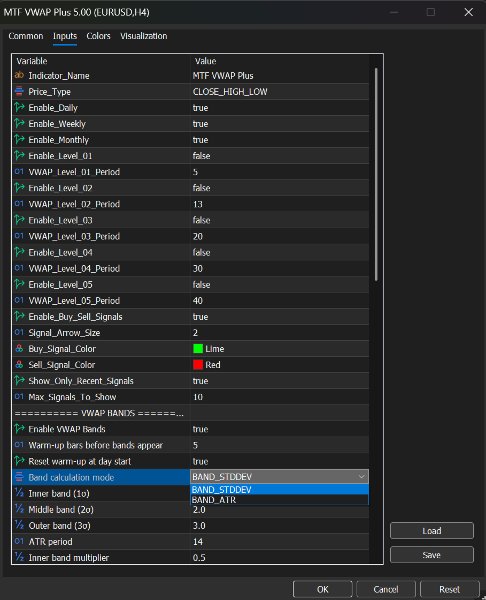Click the integer icon beside Signal_Arrow_Size
Screen dimensions: 486x600
point(19,333)
